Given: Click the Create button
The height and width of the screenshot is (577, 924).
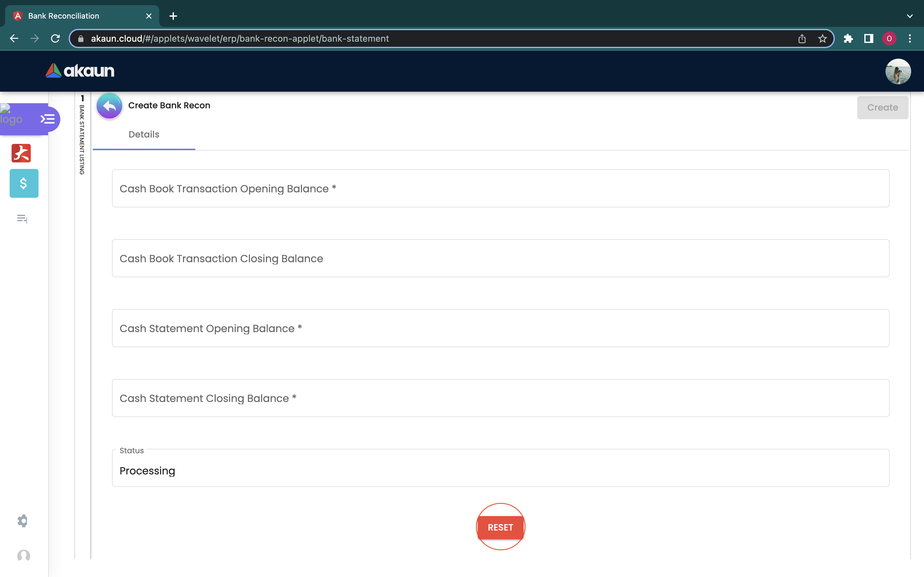Looking at the screenshot, I should tap(882, 108).
